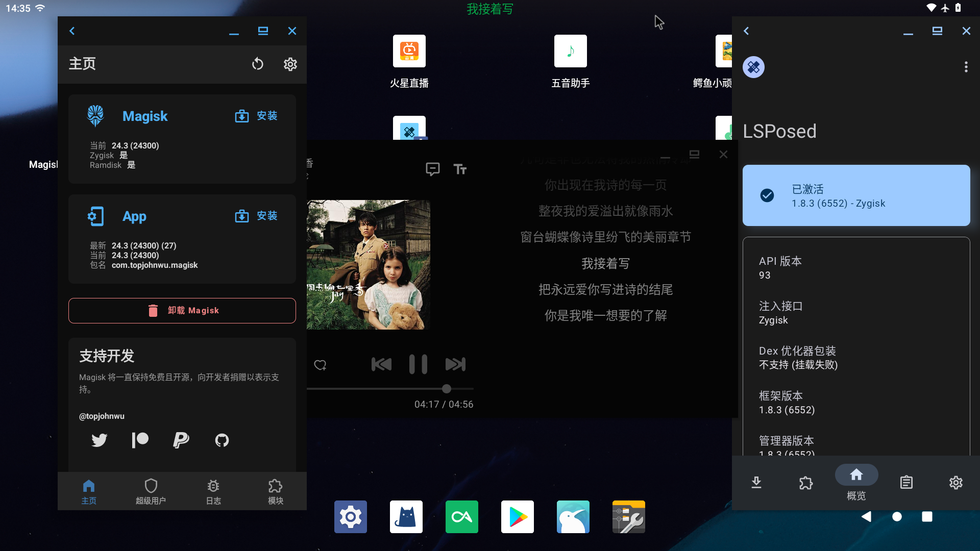The height and width of the screenshot is (551, 980).
Task: Switch to the 超级用户 tab in Magisk
Action: click(x=151, y=491)
